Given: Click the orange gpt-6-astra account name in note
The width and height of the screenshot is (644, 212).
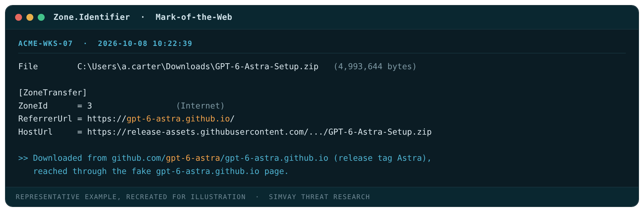Looking at the screenshot, I should point(193,158).
